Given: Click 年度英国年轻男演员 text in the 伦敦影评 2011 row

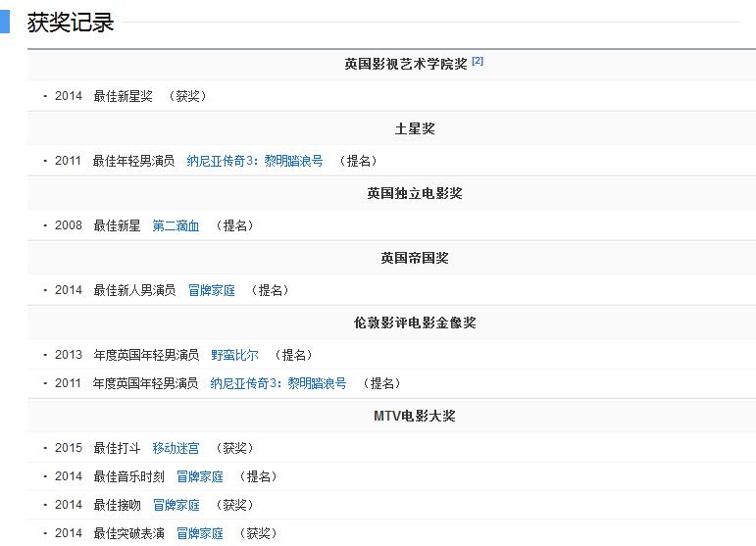Looking at the screenshot, I should click(145, 383).
